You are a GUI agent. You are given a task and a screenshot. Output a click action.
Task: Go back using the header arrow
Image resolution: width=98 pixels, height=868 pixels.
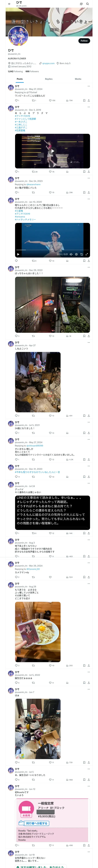(9, 4)
